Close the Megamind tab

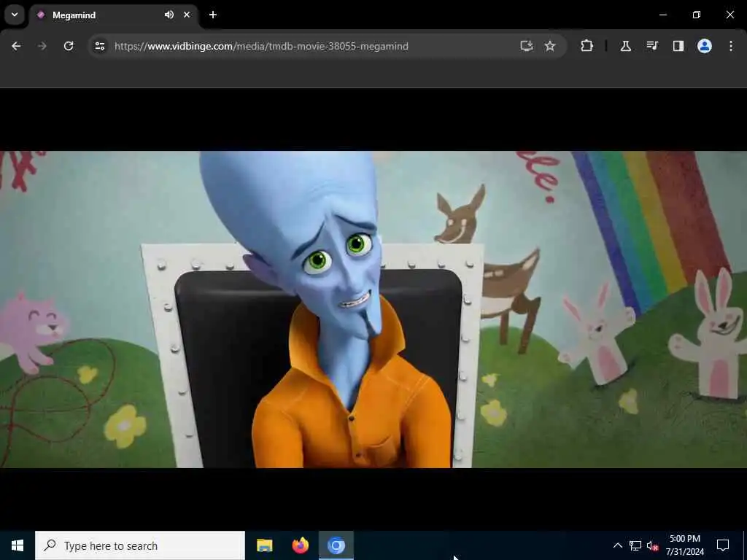point(187,15)
